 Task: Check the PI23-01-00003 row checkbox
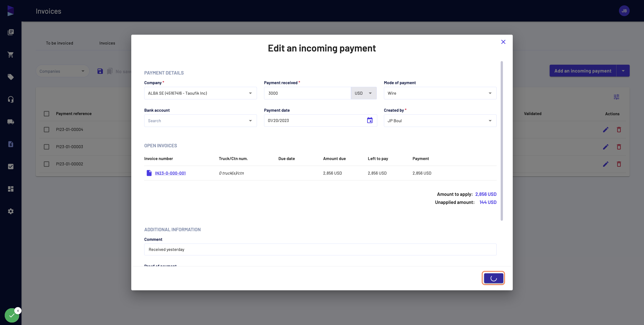47,147
